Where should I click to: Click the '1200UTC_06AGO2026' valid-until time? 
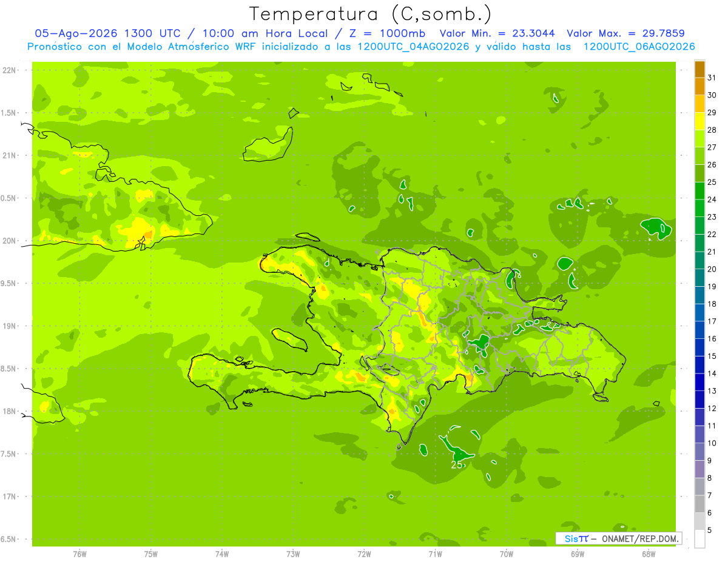coord(639,47)
